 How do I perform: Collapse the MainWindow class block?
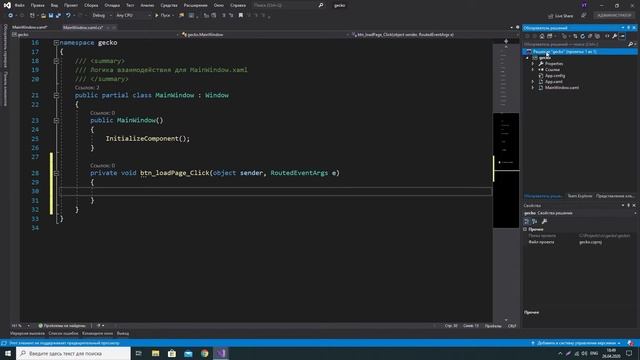[56, 96]
